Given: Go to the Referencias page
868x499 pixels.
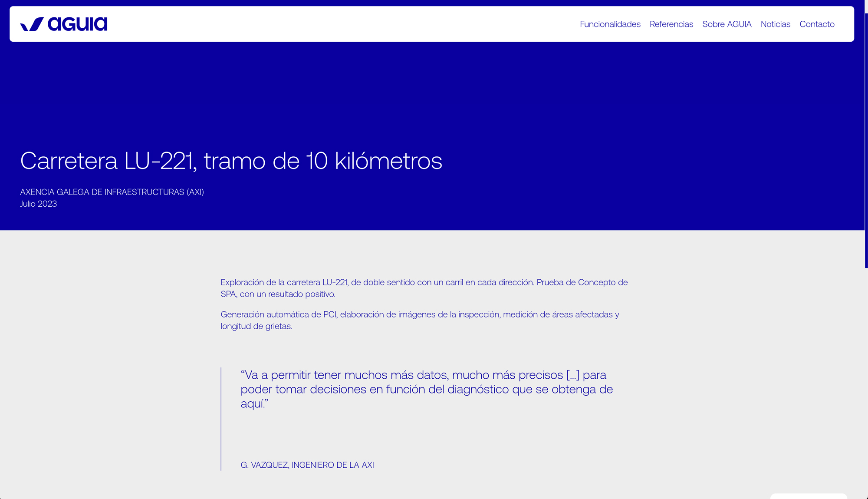Looking at the screenshot, I should tap(671, 24).
